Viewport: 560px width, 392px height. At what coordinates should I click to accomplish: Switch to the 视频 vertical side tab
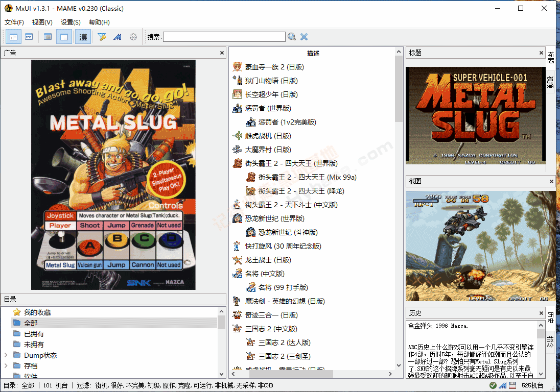(x=550, y=82)
